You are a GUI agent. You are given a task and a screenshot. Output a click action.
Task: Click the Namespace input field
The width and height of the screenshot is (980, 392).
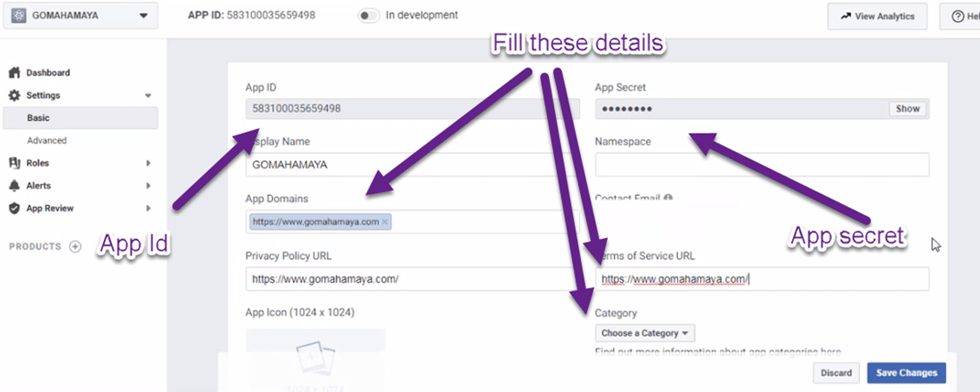tap(762, 165)
